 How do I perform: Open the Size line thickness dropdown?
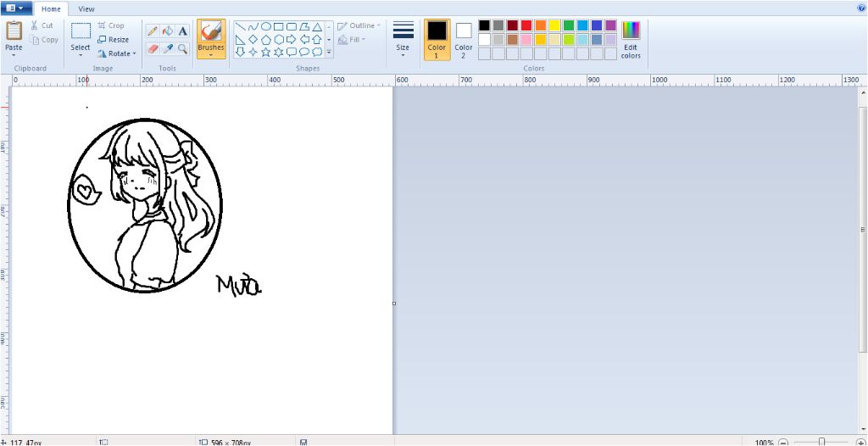(x=403, y=39)
